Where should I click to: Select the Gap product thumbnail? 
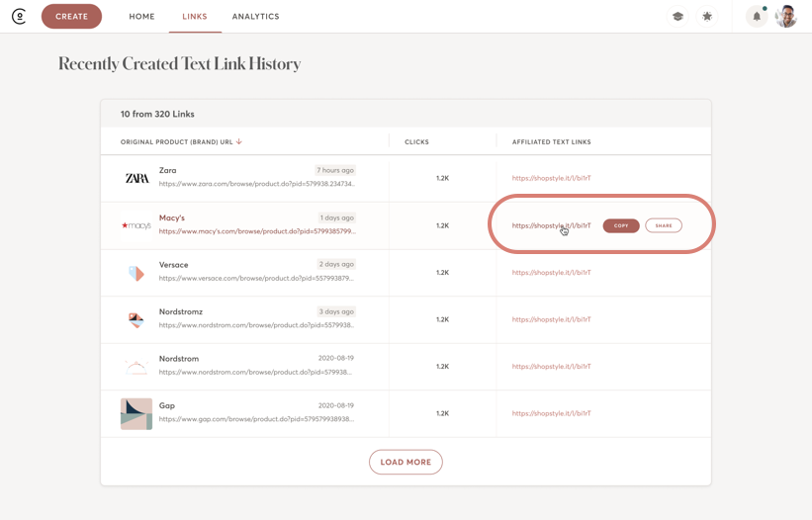click(136, 413)
